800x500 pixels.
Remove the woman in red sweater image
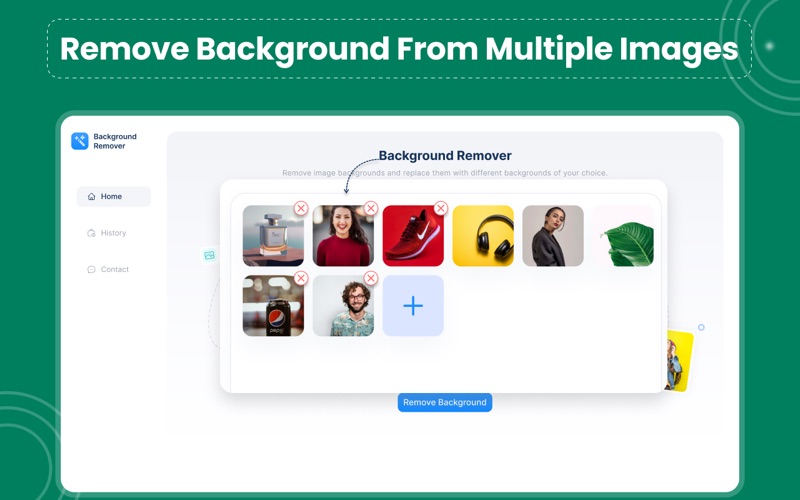[x=371, y=208]
